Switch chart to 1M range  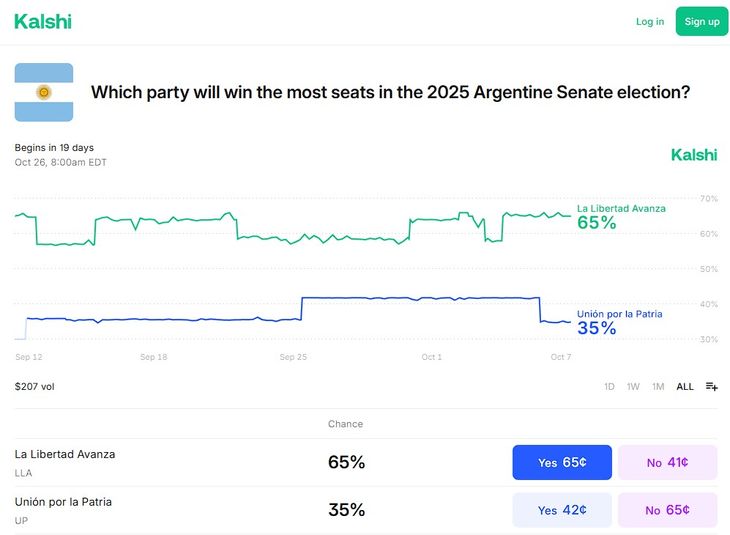pyautogui.click(x=658, y=386)
